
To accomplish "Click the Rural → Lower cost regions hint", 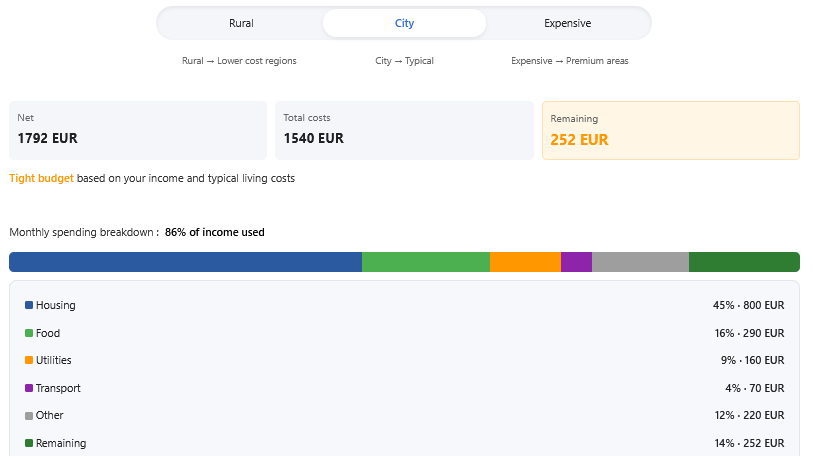I will point(239,61).
